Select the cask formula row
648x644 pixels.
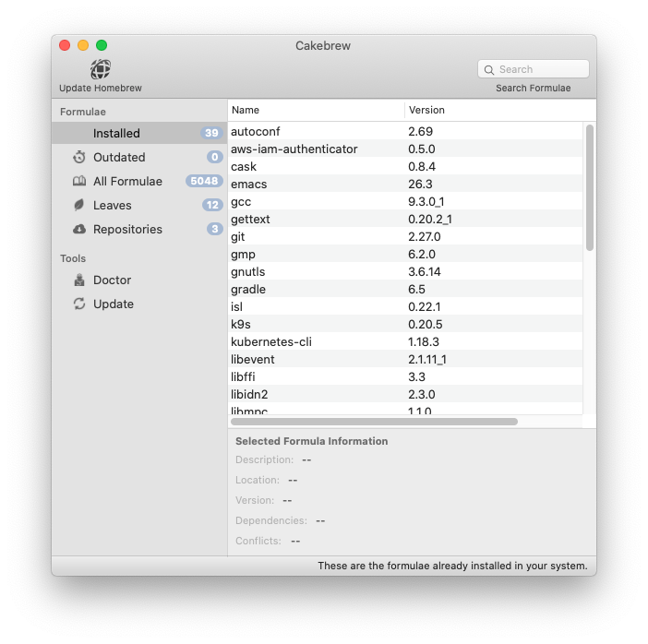click(x=405, y=166)
